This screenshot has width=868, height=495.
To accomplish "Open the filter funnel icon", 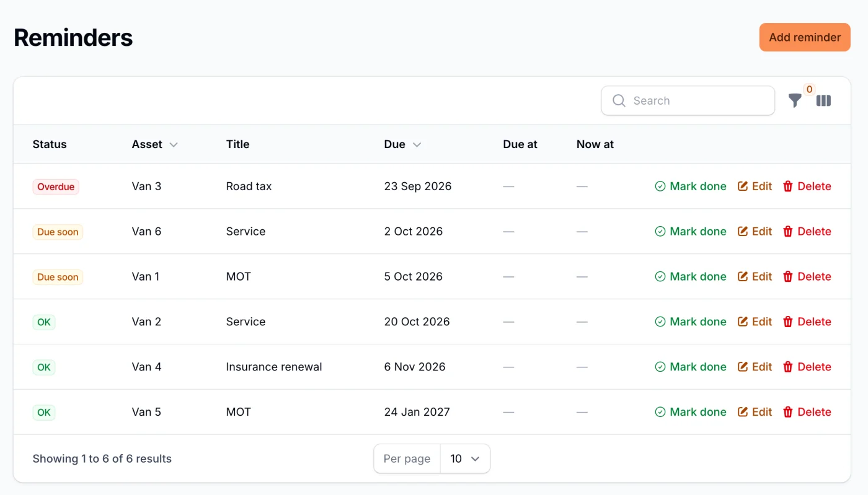I will [795, 100].
